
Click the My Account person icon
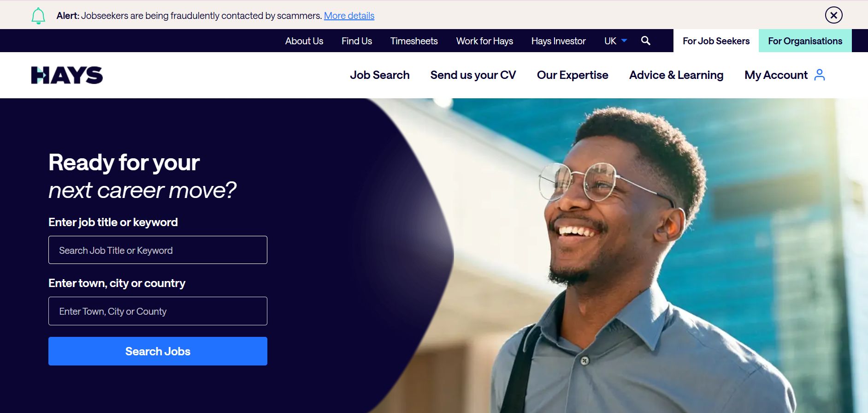[x=820, y=75]
